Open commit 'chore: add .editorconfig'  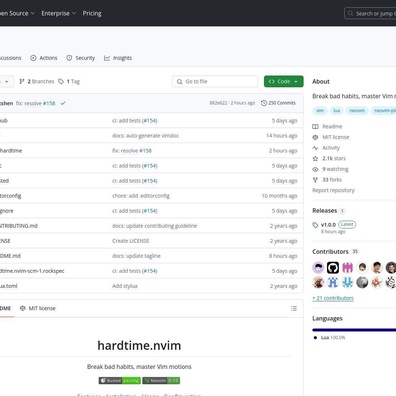click(x=141, y=196)
